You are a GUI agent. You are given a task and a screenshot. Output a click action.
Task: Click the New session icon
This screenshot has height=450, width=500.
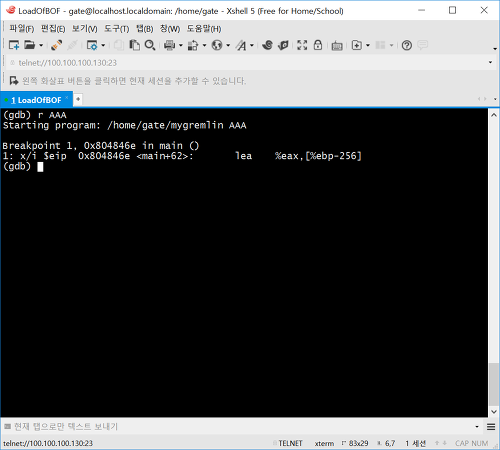coord(14,45)
